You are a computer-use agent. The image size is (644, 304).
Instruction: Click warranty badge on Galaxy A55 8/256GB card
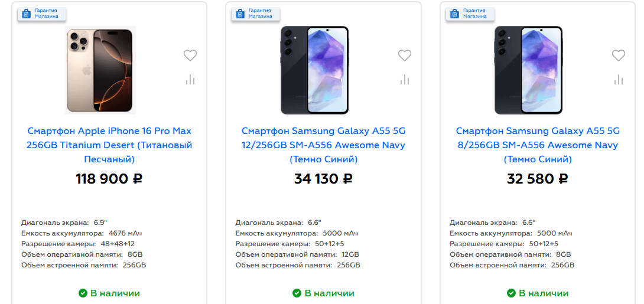point(469,14)
